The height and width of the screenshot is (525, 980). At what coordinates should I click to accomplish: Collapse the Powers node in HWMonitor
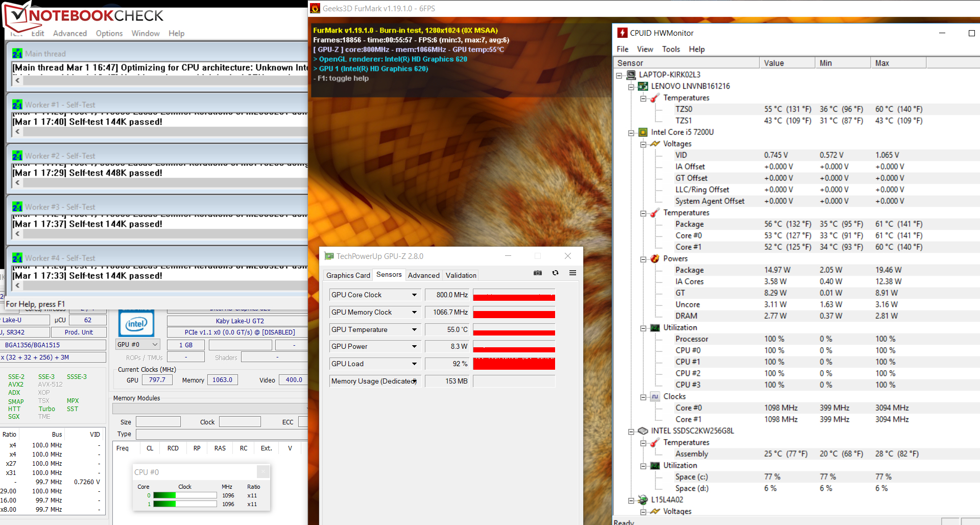point(643,259)
